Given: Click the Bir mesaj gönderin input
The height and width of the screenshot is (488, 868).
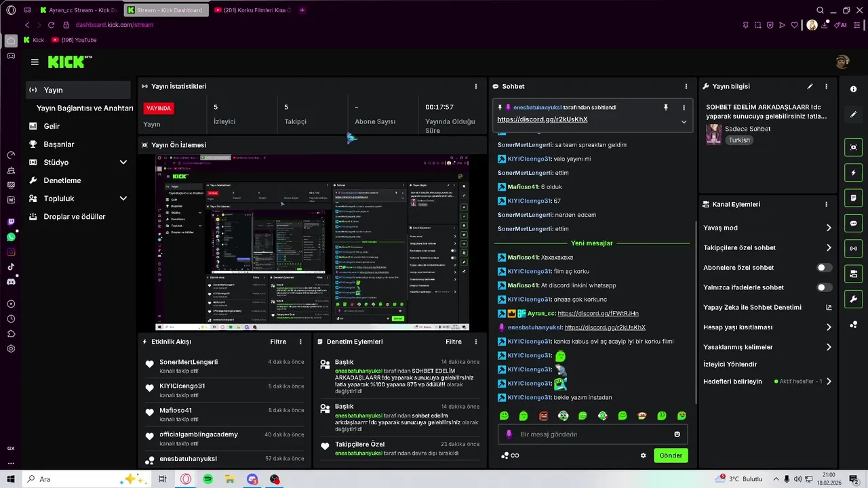Looking at the screenshot, I should tap(593, 434).
